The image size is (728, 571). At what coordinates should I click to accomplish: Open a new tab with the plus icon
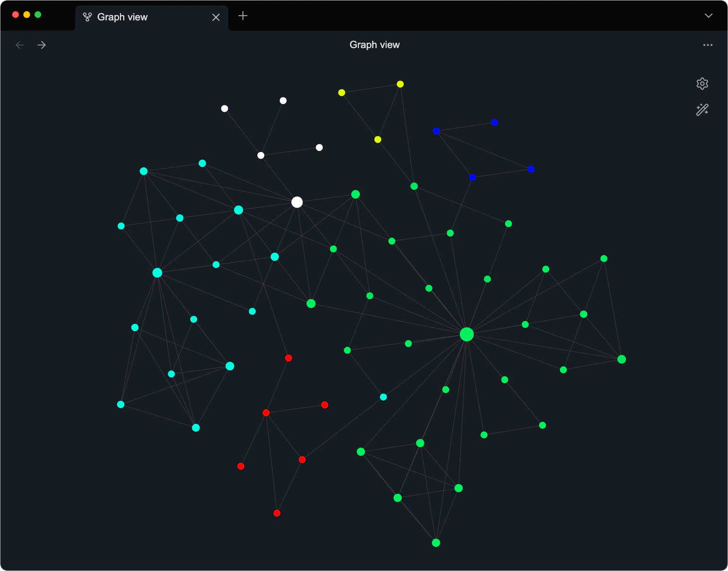click(242, 16)
